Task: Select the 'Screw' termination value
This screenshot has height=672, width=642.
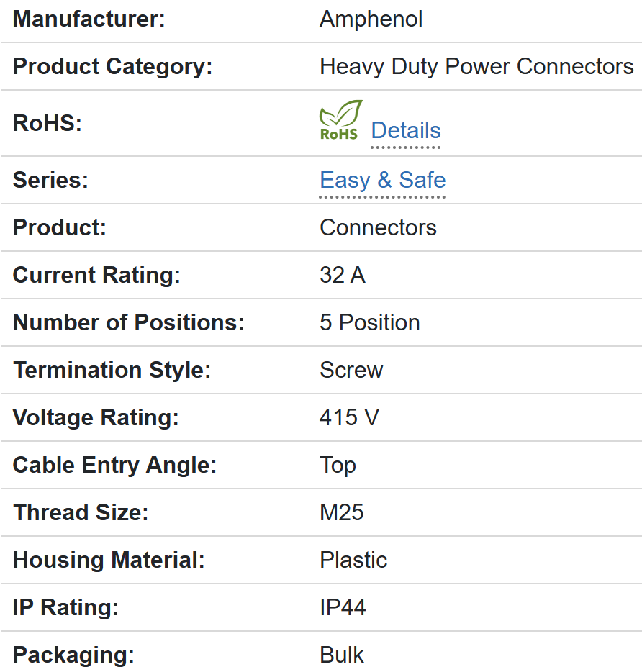Action: point(351,371)
